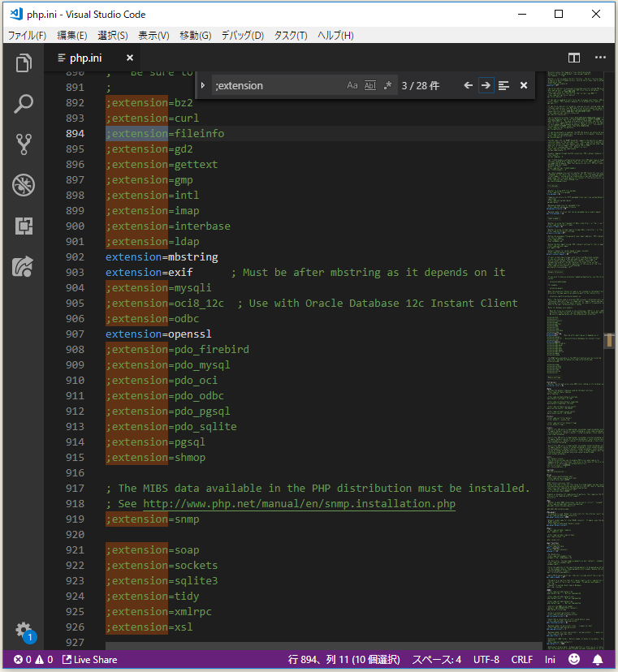The height and width of the screenshot is (672, 618).
Task: Close the php.ini tab
Action: (x=129, y=58)
